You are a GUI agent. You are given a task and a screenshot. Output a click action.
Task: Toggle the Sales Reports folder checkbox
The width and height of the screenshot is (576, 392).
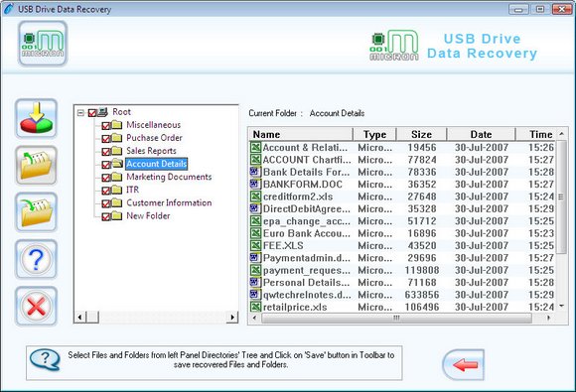coord(106,152)
